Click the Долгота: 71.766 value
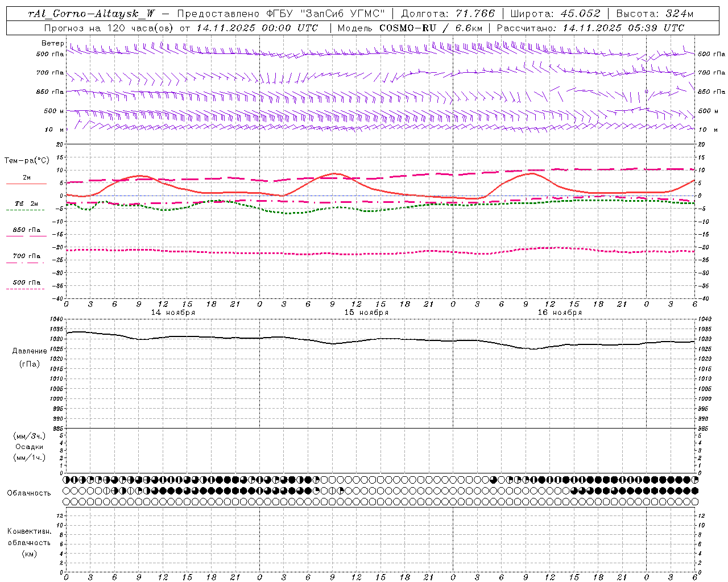The width and height of the screenshot is (728, 582). pos(448,14)
